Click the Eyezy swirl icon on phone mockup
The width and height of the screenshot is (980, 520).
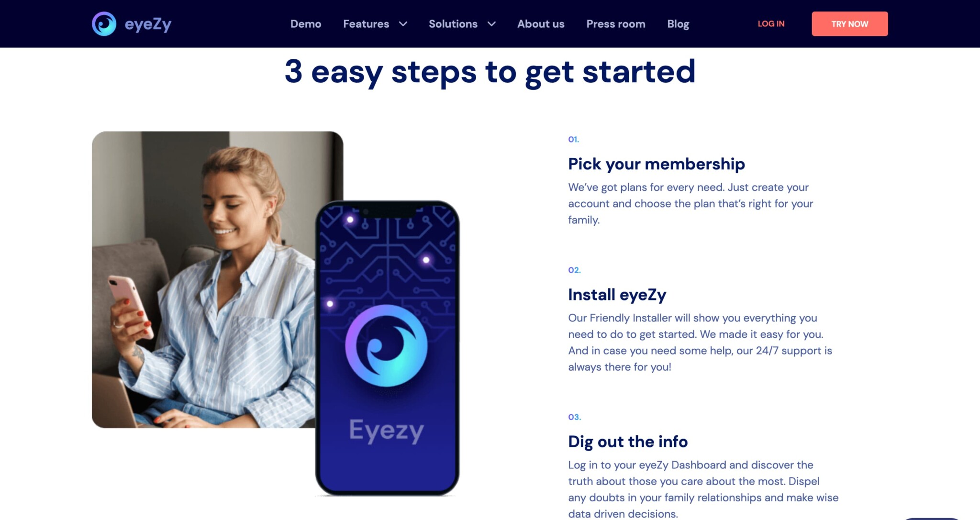coord(386,345)
